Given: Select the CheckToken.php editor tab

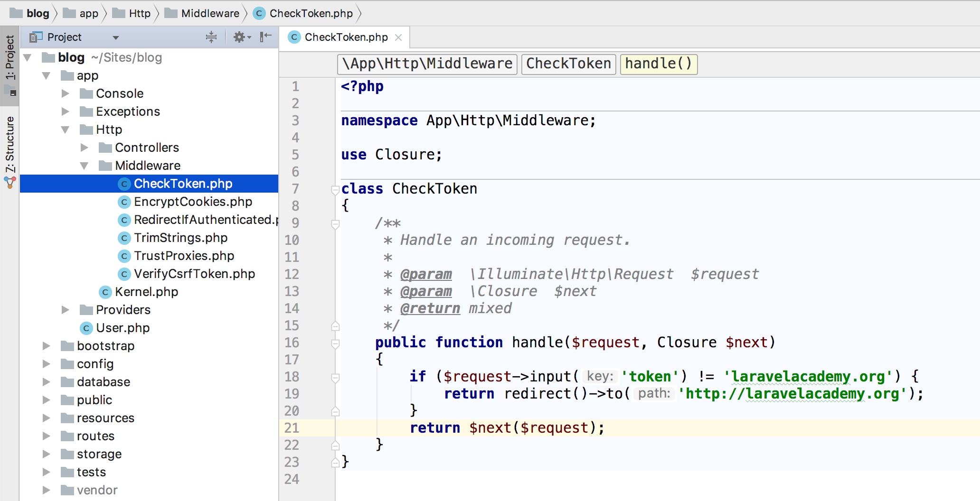Looking at the screenshot, I should pyautogui.click(x=346, y=37).
